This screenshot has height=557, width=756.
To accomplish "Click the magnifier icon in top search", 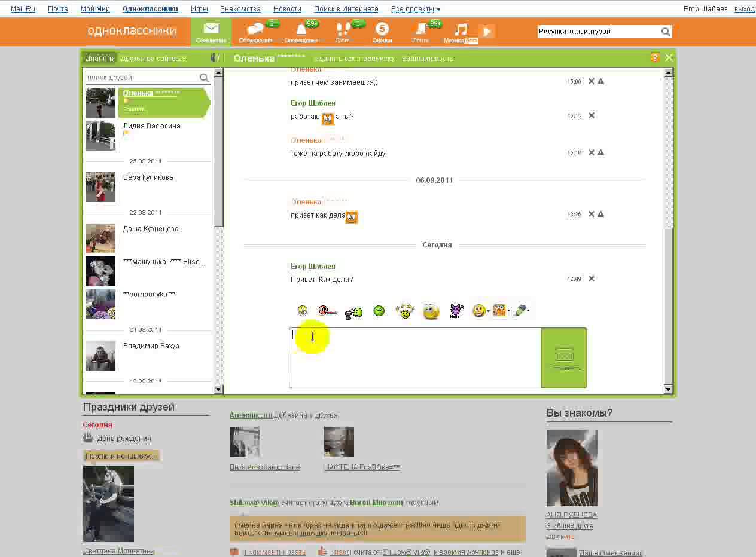I will click(666, 32).
